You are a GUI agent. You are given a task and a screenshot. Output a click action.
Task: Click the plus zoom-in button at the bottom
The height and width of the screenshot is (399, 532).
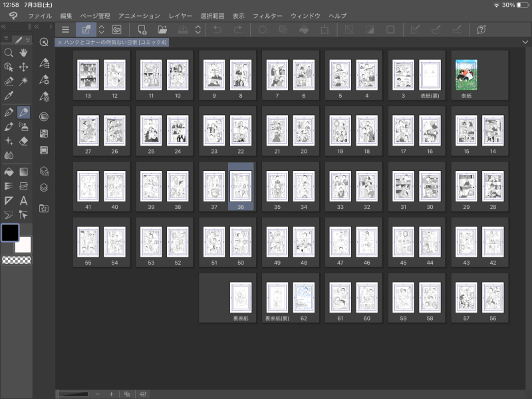111,394
